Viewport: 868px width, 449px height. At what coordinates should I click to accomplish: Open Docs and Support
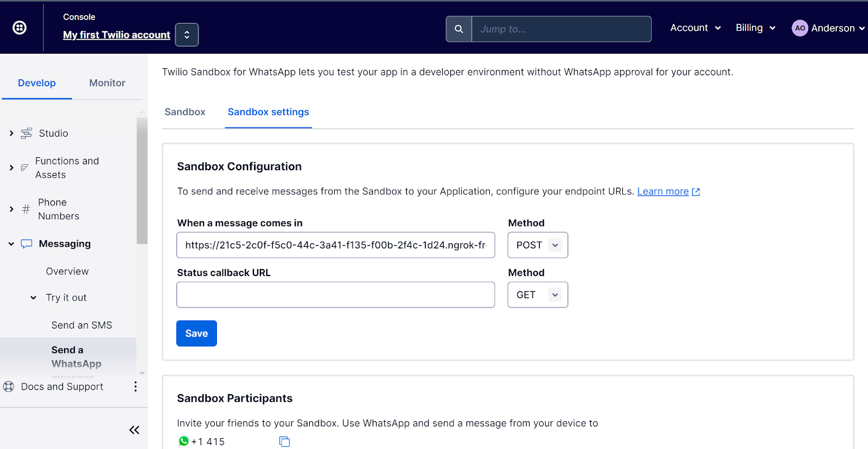(62, 387)
